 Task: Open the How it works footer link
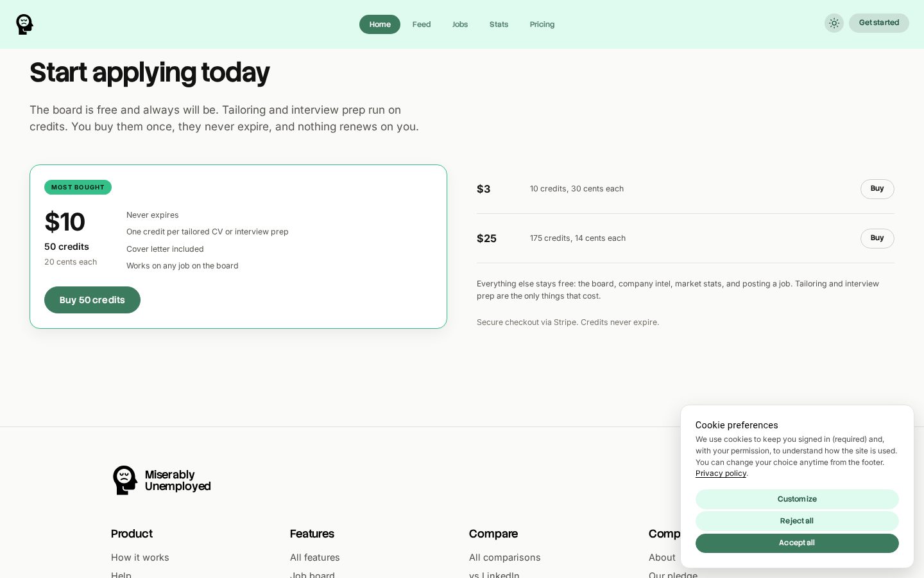[x=140, y=557]
